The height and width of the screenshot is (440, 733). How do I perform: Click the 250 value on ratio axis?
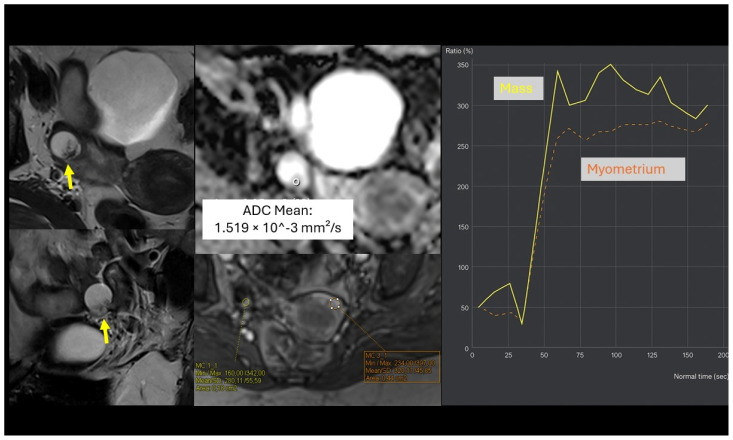463,146
